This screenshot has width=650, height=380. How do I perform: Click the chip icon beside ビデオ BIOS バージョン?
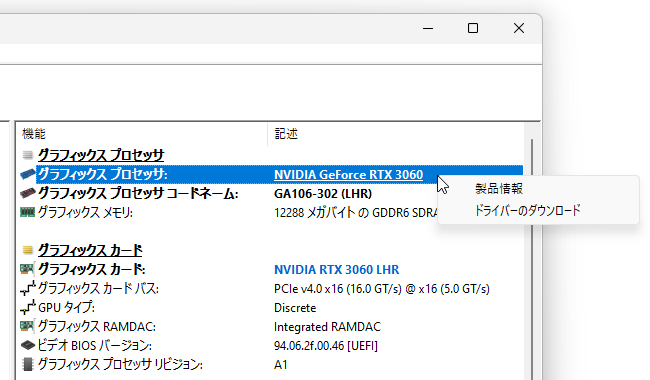pos(28,345)
